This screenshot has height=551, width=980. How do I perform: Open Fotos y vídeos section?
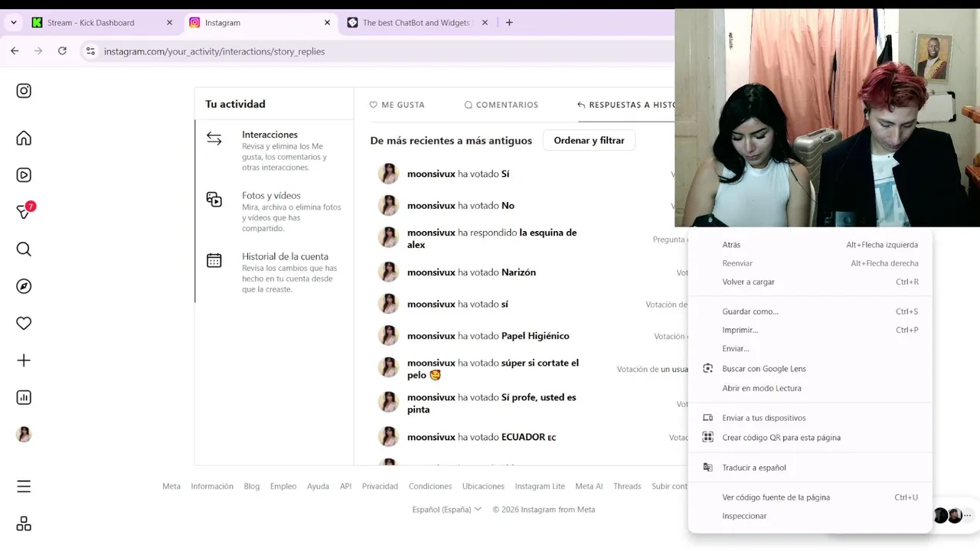point(274,211)
